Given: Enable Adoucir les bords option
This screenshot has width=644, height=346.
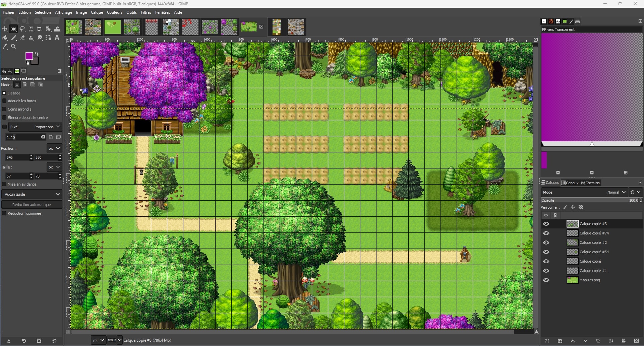Looking at the screenshot, I should click(4, 101).
